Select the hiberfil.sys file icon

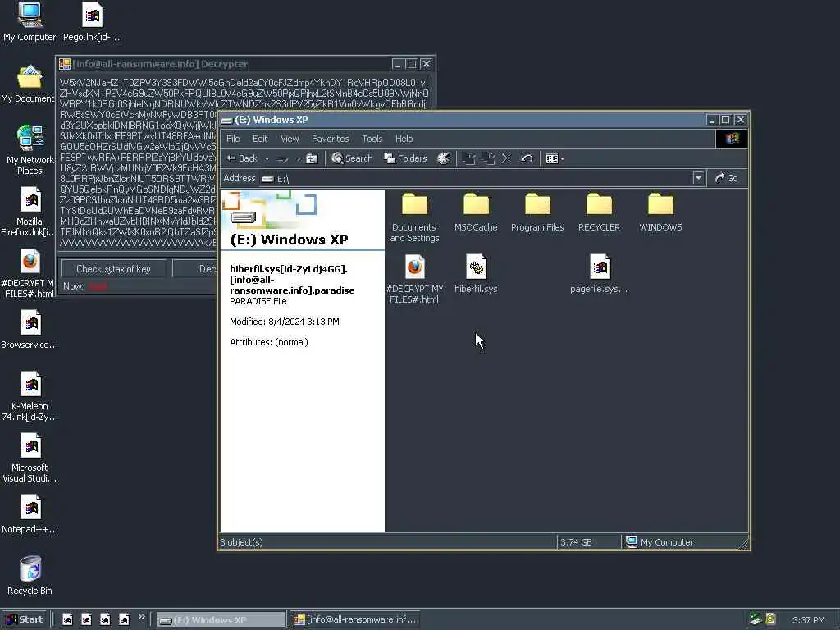(476, 267)
